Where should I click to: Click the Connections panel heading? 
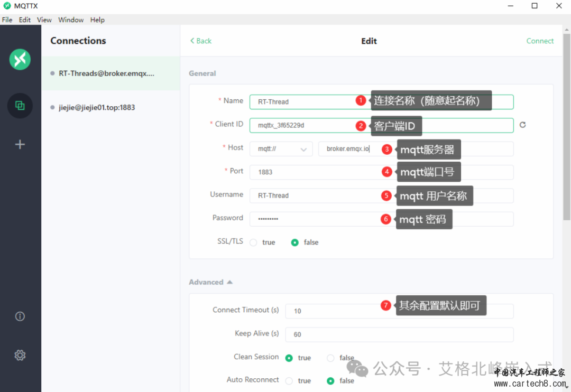pyautogui.click(x=78, y=40)
